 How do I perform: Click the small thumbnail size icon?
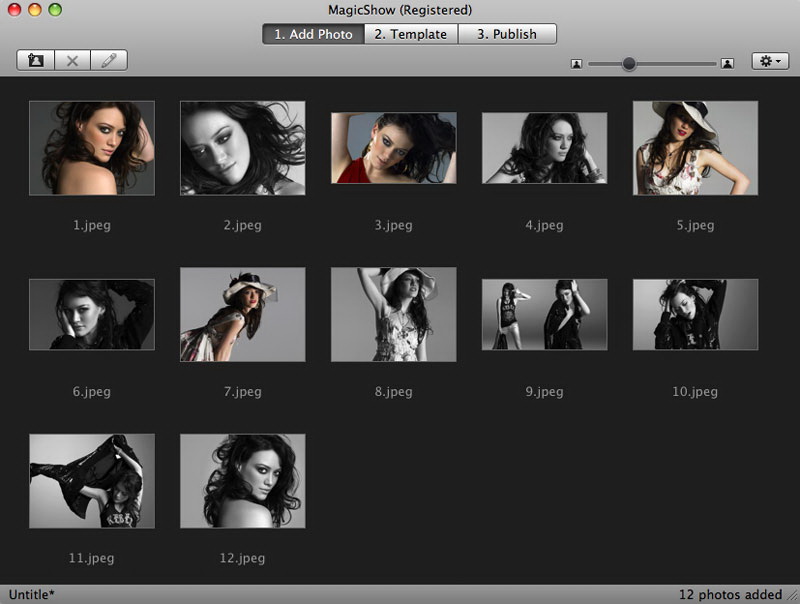(x=576, y=63)
